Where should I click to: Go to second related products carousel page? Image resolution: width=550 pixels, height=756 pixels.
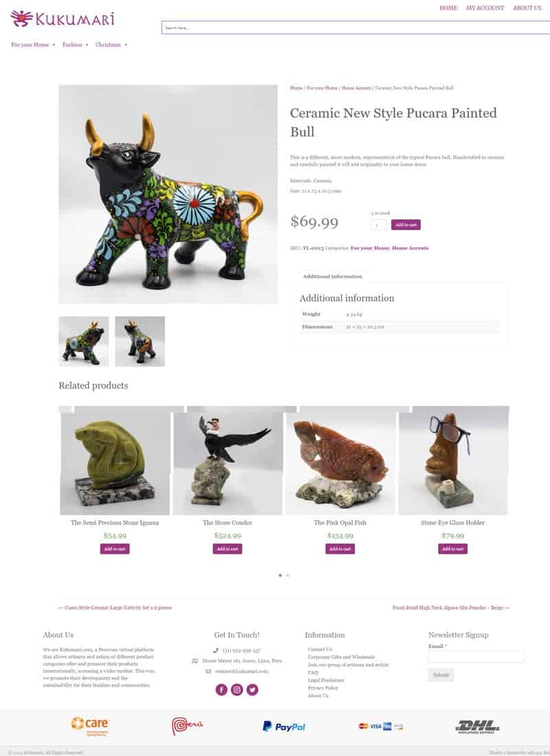coord(288,575)
